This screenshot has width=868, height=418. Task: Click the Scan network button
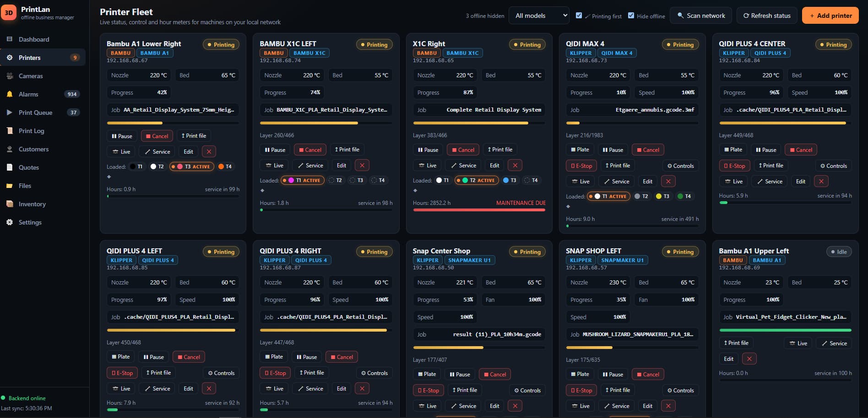point(701,16)
